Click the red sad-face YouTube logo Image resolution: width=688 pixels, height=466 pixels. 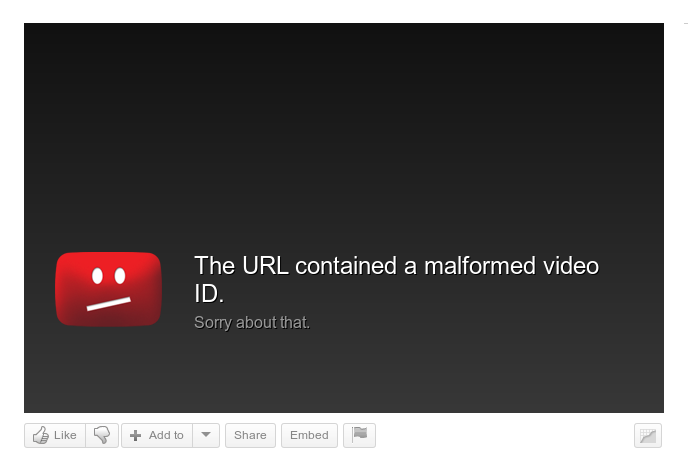coord(109,289)
